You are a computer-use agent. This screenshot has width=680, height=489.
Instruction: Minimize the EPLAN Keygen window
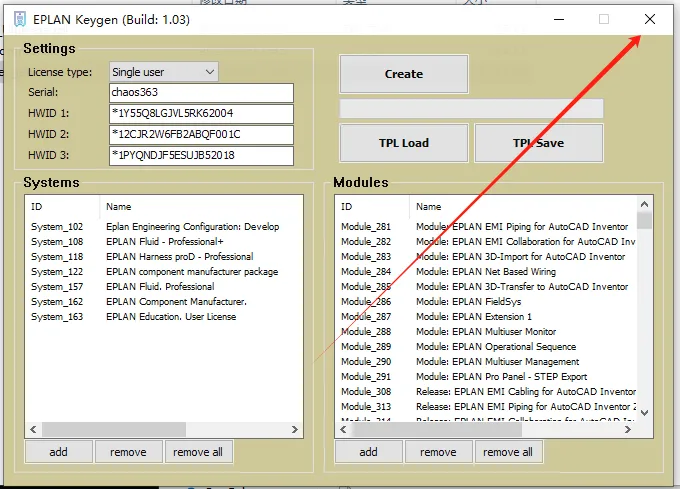[x=559, y=20]
